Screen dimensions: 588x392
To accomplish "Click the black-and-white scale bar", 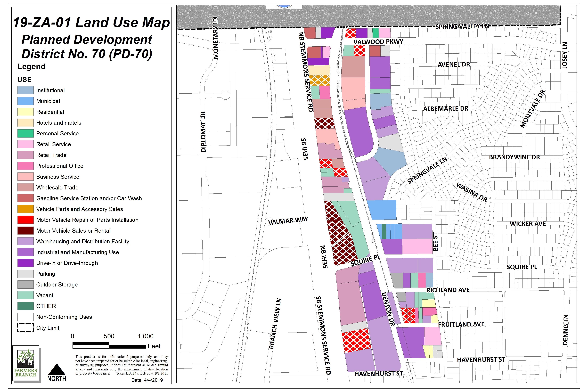I will coord(109,345).
